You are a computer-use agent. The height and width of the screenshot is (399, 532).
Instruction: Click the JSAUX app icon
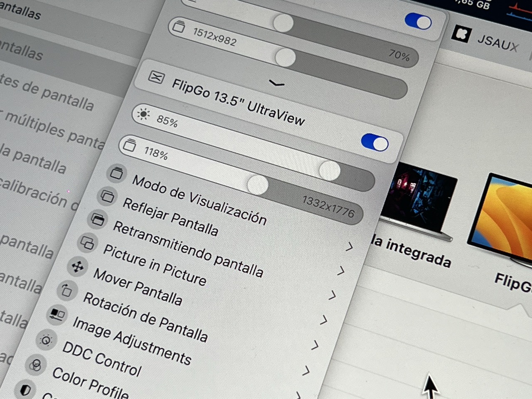(x=461, y=34)
